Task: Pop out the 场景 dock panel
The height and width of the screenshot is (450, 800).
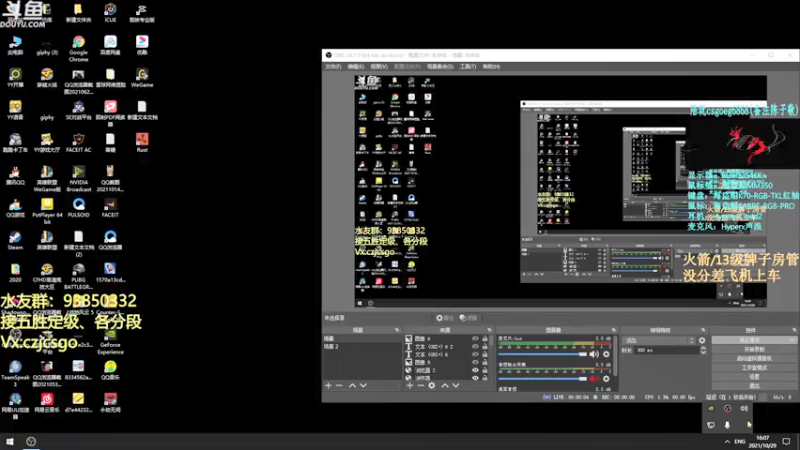Action: coord(397,330)
